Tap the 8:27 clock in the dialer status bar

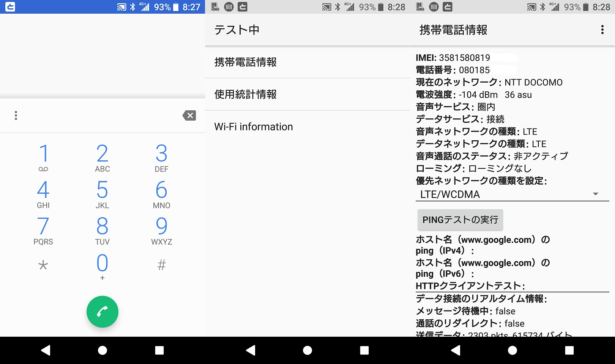[191, 7]
